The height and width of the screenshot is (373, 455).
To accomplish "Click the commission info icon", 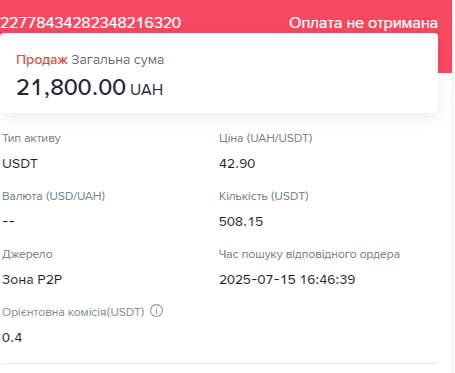I will point(156,311).
